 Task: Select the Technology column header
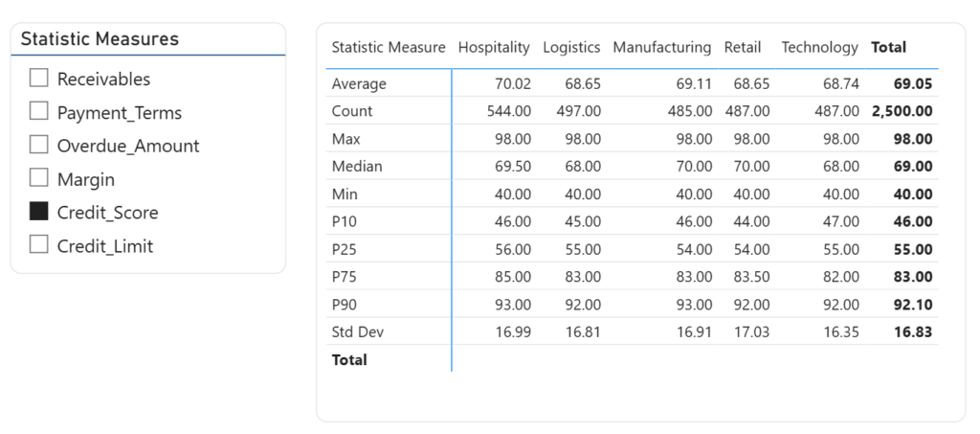pos(819,47)
